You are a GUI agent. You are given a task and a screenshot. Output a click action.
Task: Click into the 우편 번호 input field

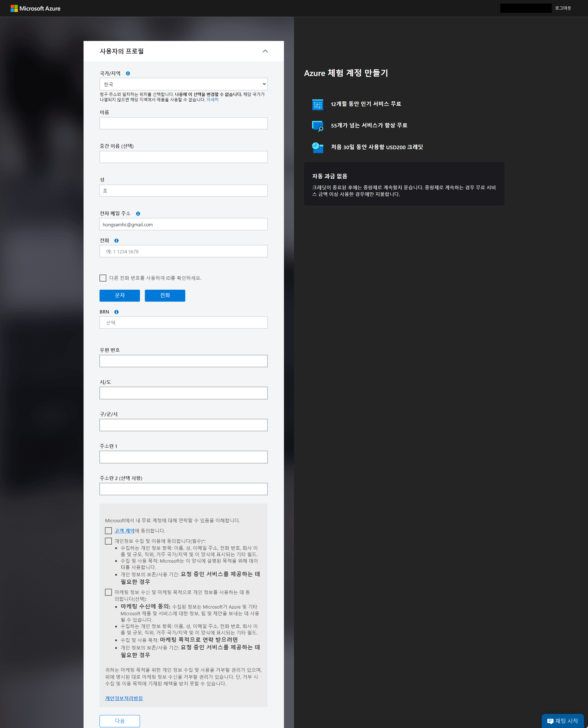pos(183,361)
